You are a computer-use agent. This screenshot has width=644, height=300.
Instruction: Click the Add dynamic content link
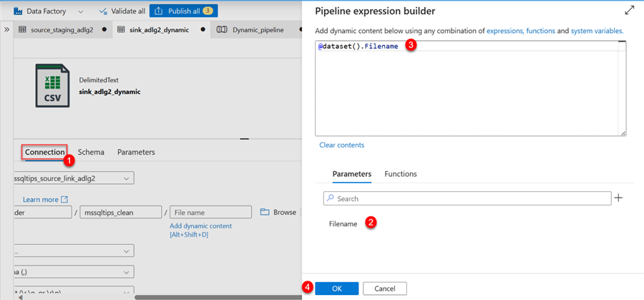pos(200,226)
